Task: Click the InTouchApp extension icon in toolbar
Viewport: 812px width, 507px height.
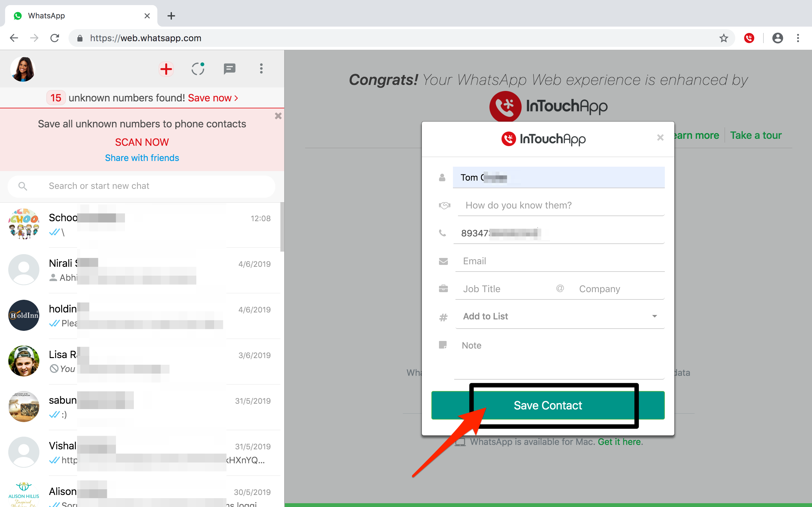Action: (x=749, y=38)
